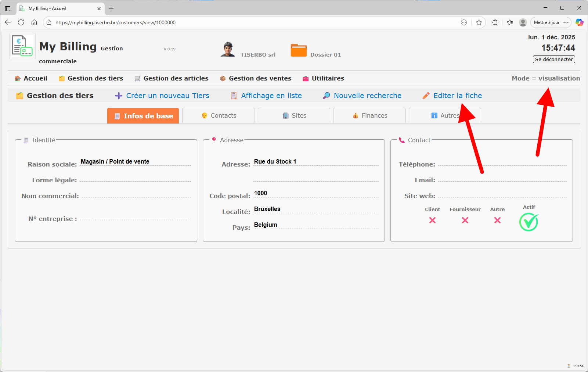The image size is (588, 372).
Task: Click the Copilot icon in the browser toolbar
Action: pos(580,22)
